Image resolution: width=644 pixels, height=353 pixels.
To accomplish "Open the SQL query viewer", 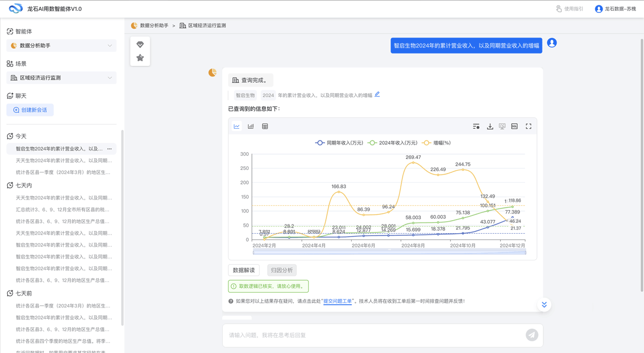I will pyautogui.click(x=514, y=126).
